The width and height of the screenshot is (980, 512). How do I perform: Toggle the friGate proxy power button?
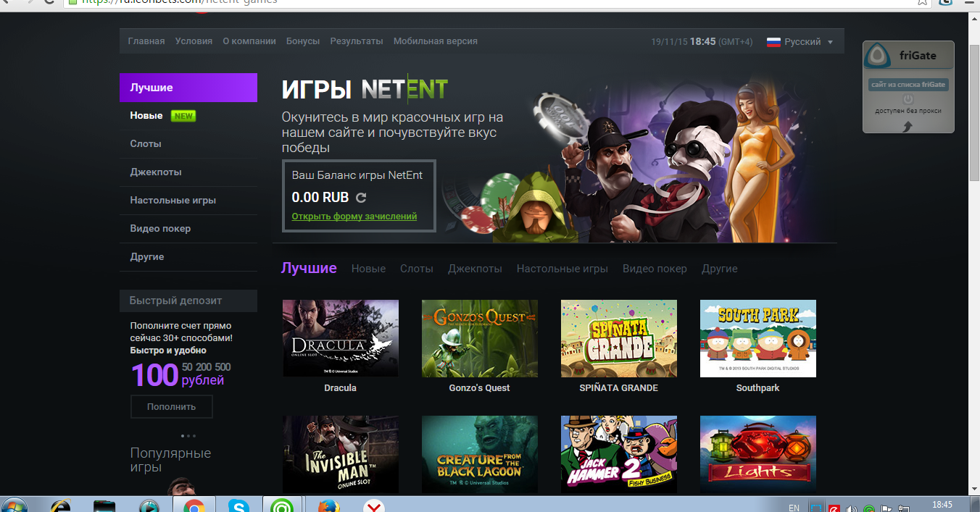coord(908,98)
